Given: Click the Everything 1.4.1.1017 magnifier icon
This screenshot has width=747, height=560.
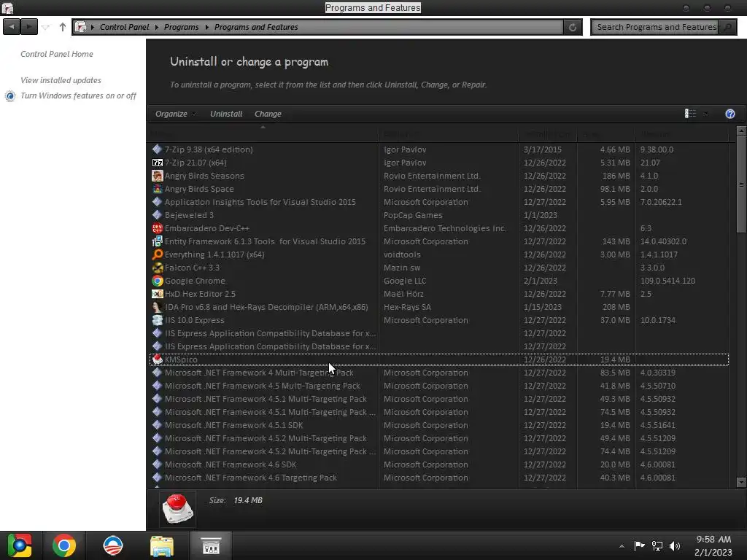Looking at the screenshot, I should click(x=158, y=254).
